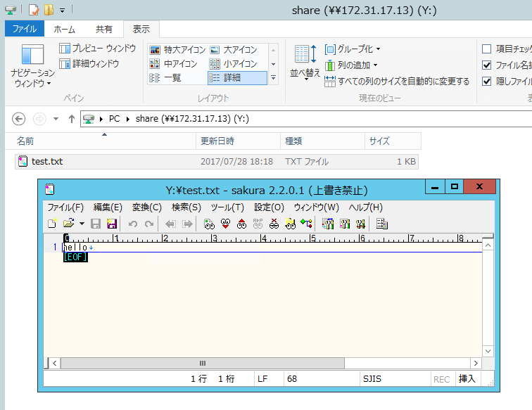Click the Explorer back arrow
Screen dimensions: 532x410
[x=19, y=119]
